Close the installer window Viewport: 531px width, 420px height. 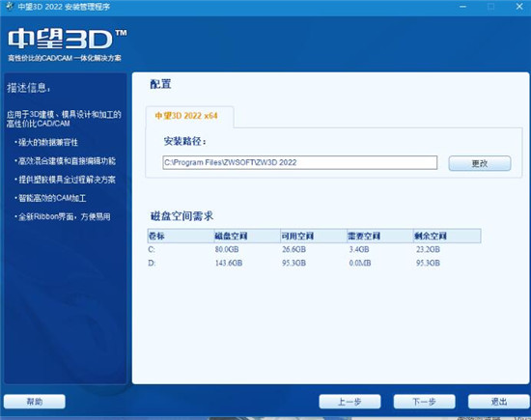tap(519, 7)
